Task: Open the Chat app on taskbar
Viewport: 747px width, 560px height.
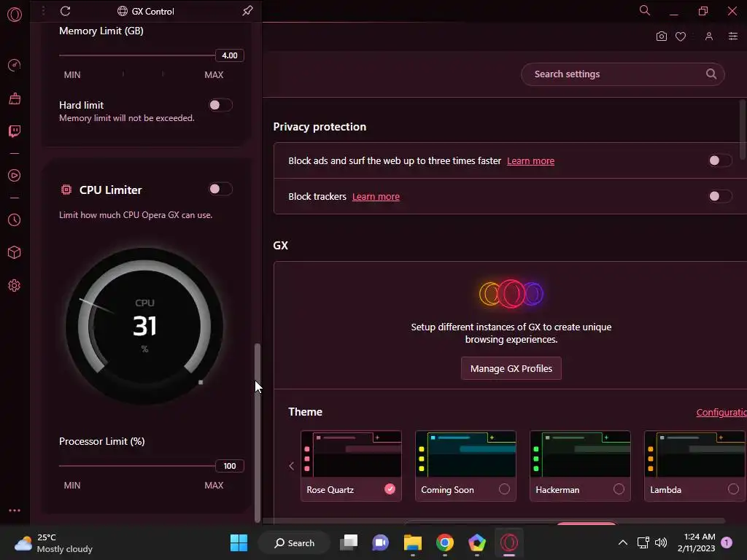Action: (x=380, y=542)
